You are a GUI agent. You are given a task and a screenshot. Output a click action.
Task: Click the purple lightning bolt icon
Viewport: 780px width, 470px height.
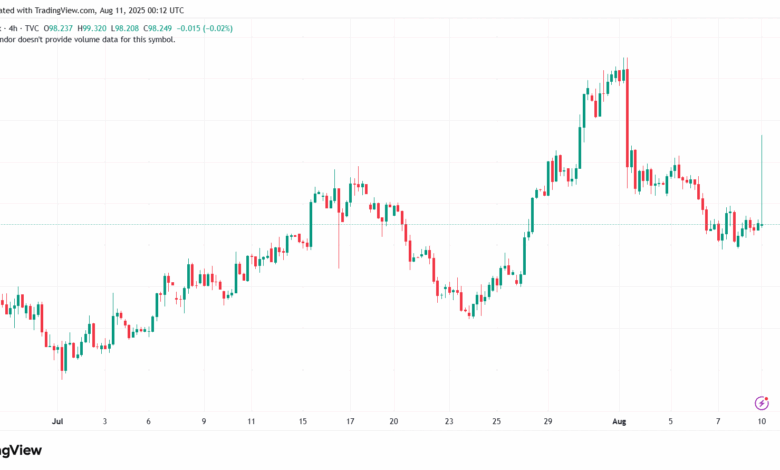[762, 403]
